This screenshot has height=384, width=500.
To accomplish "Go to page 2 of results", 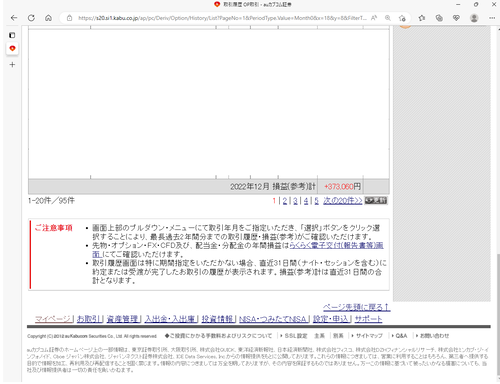I will [285, 201].
